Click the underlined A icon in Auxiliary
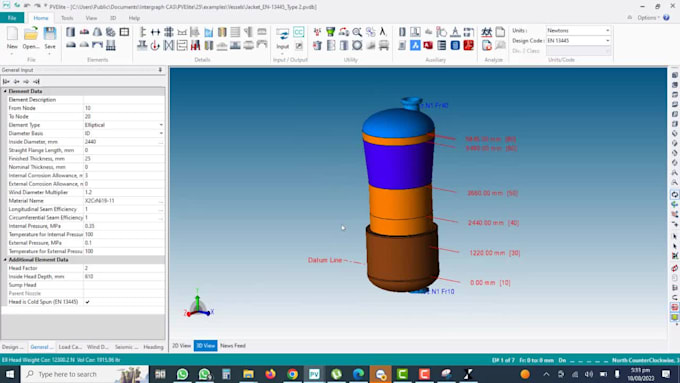The width and height of the screenshot is (680, 383). click(455, 32)
